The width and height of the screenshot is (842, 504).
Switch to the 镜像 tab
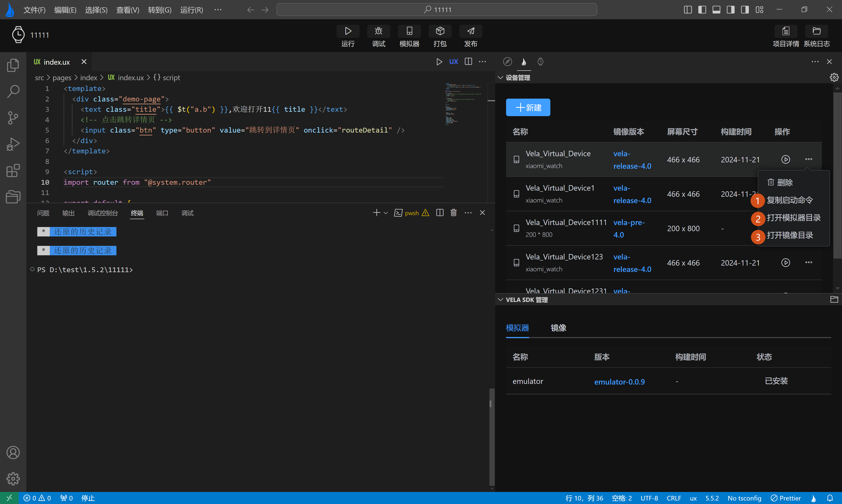click(558, 328)
